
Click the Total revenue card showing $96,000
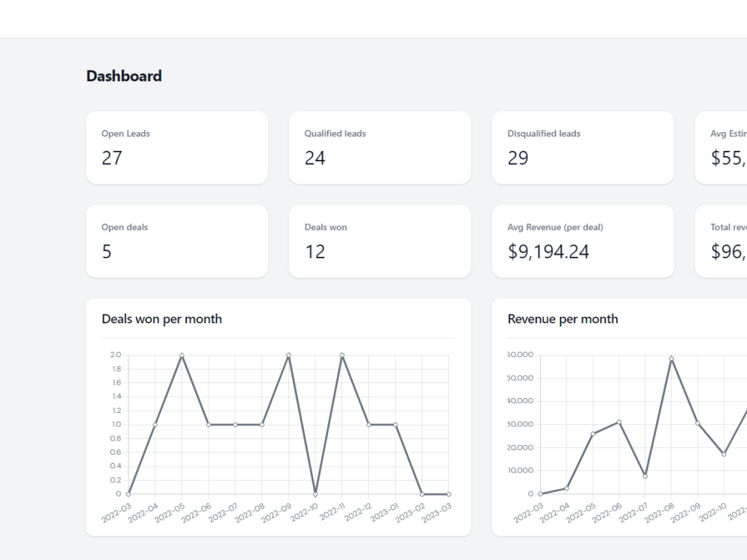tap(728, 241)
